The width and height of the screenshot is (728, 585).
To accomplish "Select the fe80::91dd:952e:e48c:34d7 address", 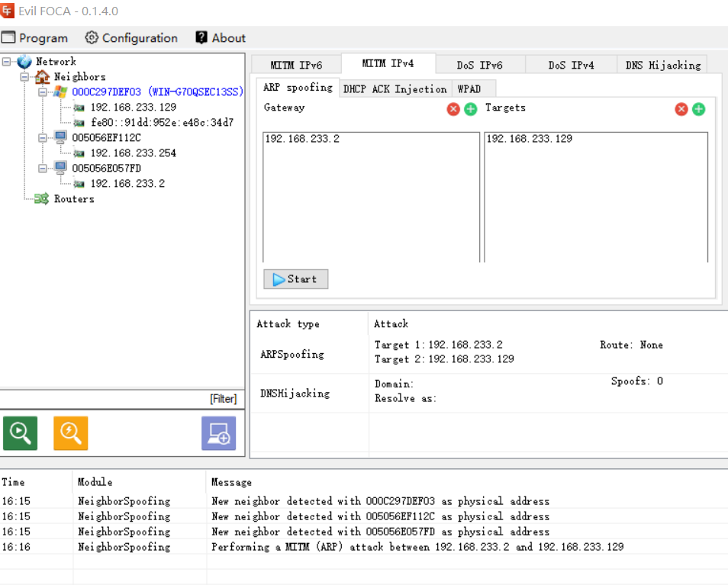I will click(162, 123).
